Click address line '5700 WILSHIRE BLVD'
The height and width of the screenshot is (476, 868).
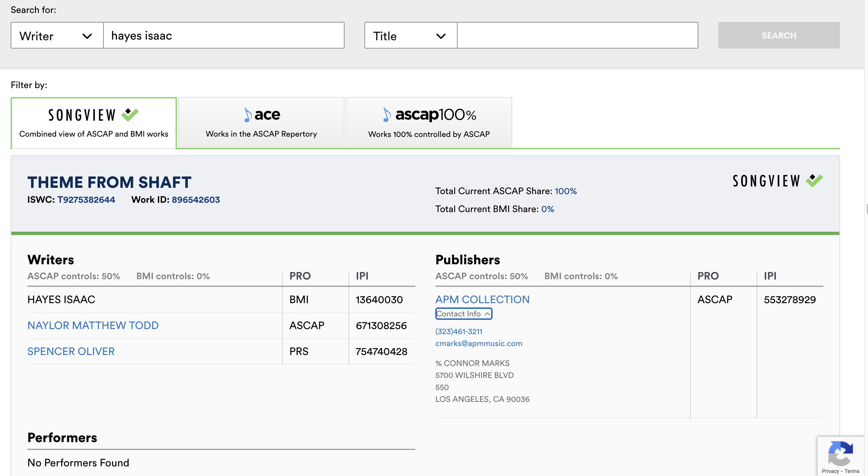(x=474, y=375)
